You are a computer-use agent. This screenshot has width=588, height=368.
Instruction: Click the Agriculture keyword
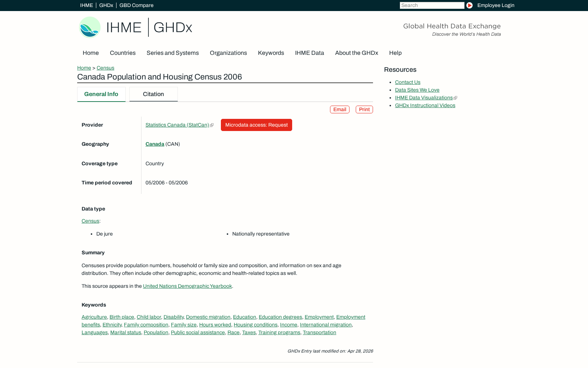[94, 317]
